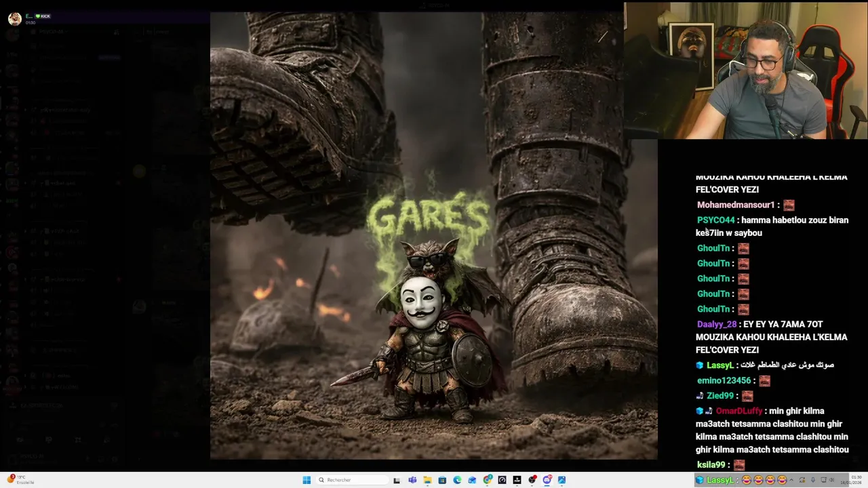Open the volume speaker tray icon

pos(832,480)
